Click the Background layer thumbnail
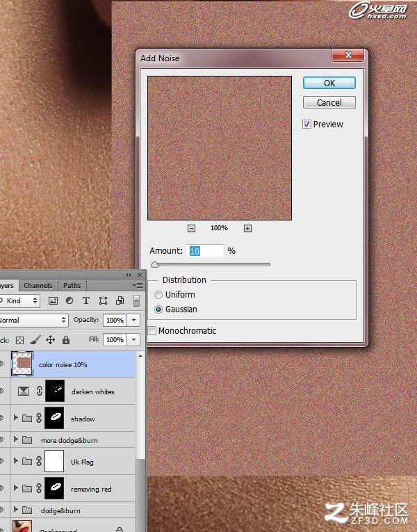Image resolution: width=417 pixels, height=532 pixels. (22, 526)
